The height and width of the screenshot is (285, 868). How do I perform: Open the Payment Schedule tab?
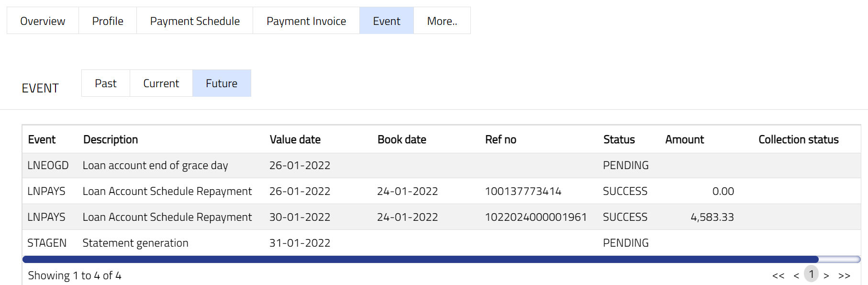point(195,21)
